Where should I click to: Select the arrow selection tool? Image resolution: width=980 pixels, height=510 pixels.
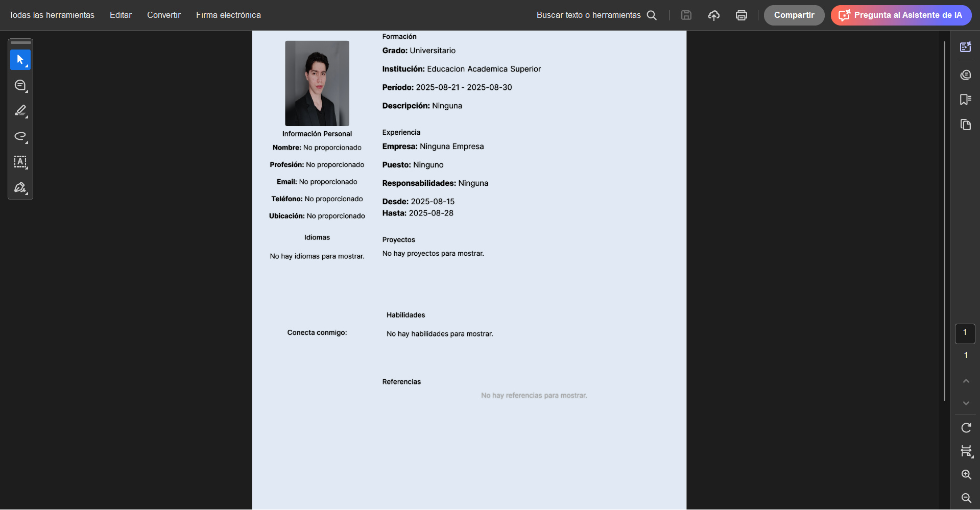pyautogui.click(x=20, y=60)
